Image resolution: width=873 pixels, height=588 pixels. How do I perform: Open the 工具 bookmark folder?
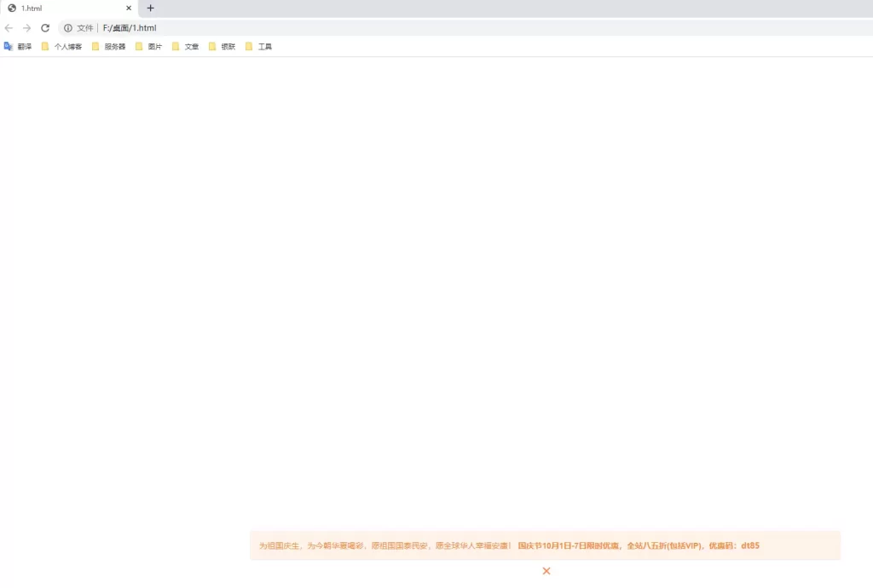click(259, 47)
